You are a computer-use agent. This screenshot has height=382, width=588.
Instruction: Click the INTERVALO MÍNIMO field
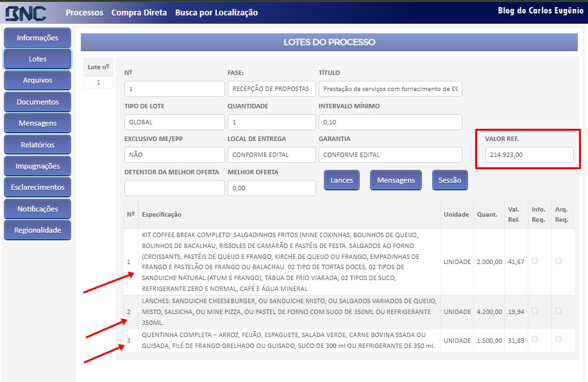pyautogui.click(x=390, y=122)
